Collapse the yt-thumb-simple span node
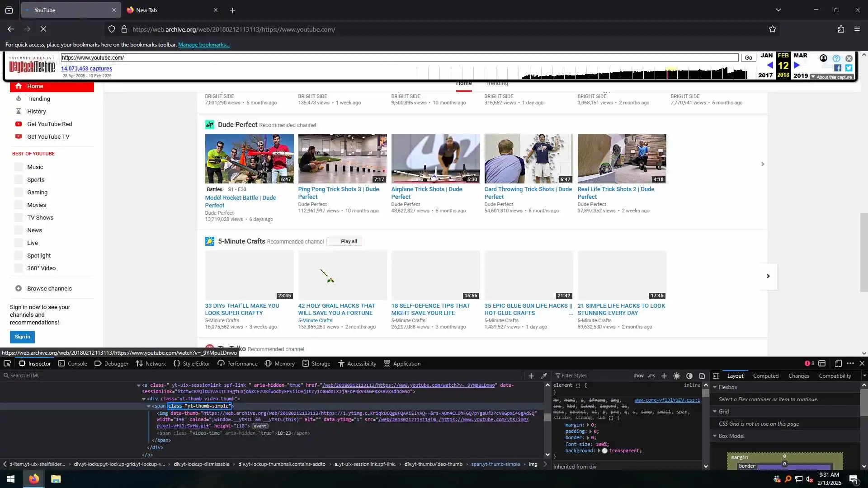This screenshot has height=488, width=868. 148,406
